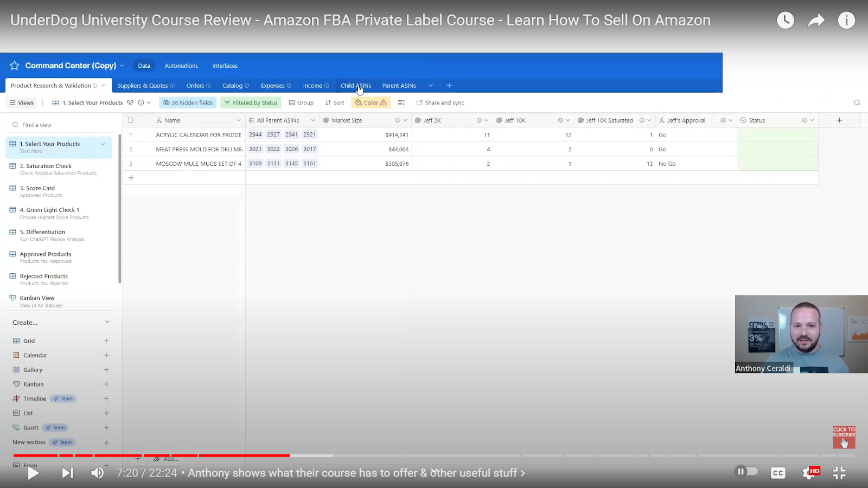The height and width of the screenshot is (488, 868).
Task: Open the Kanban View
Action: (59, 301)
